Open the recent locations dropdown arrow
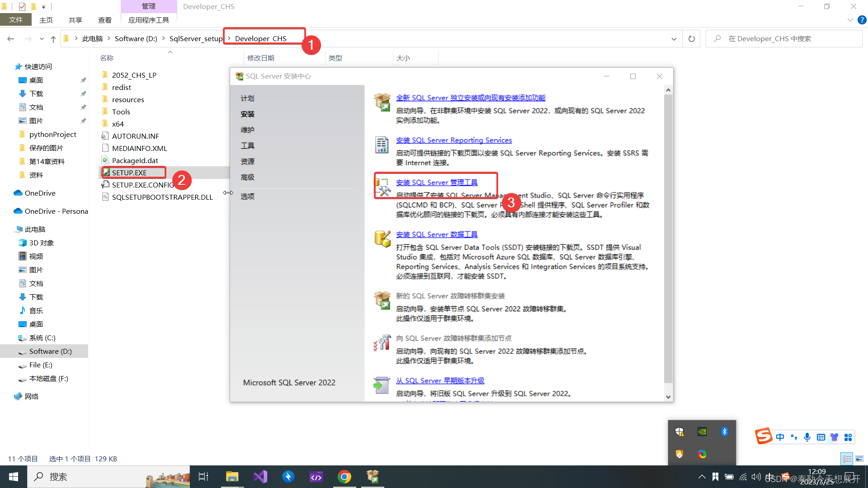 click(x=42, y=39)
